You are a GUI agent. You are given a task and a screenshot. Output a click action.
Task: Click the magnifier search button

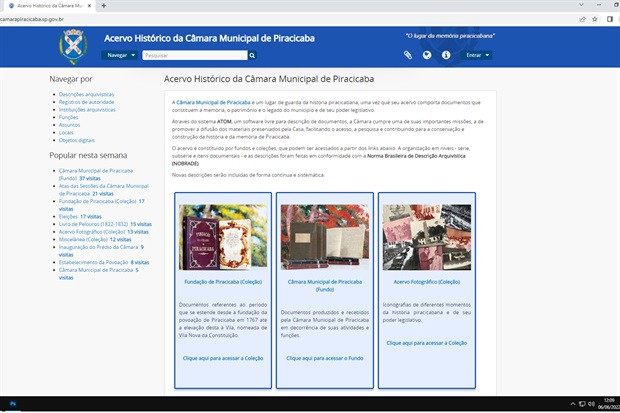(x=252, y=55)
